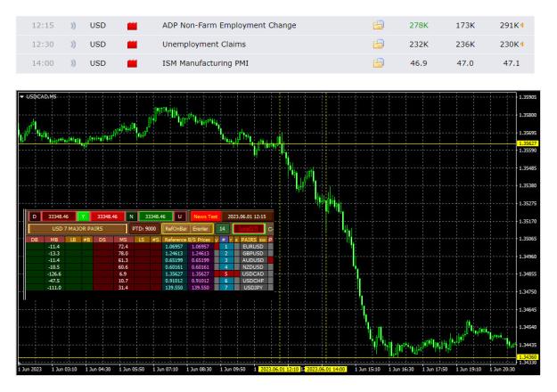Click number 6 cell beside USDCHF

click(226, 281)
